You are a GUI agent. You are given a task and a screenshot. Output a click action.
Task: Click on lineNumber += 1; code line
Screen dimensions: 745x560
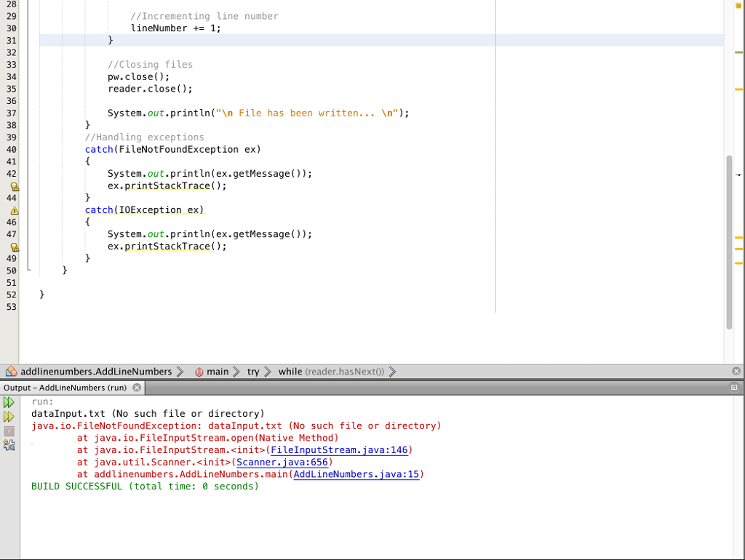176,28
